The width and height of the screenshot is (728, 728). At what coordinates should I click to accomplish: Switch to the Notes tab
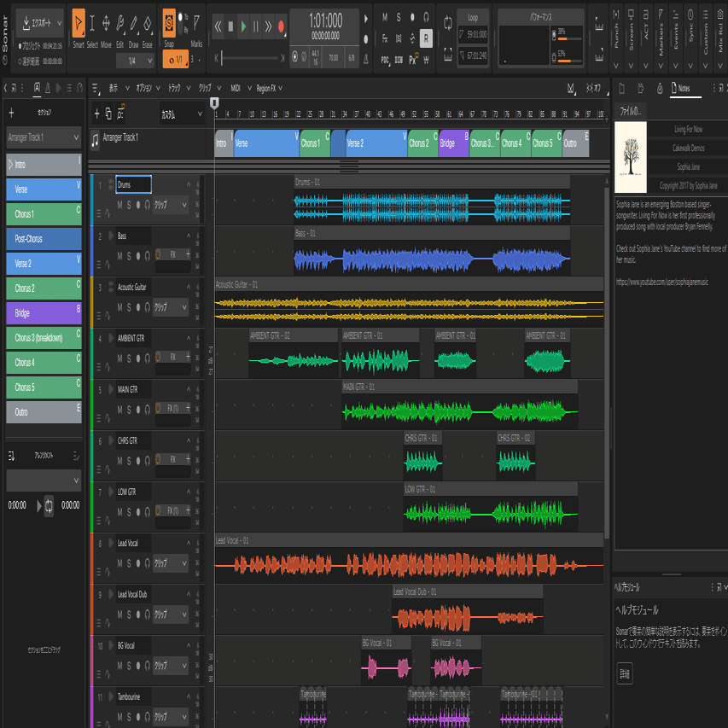point(681,88)
